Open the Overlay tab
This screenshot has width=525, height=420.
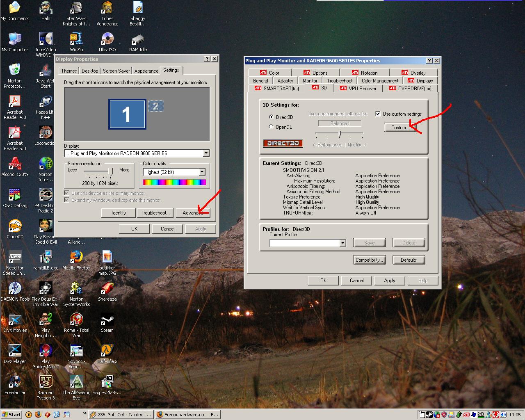pyautogui.click(x=413, y=73)
